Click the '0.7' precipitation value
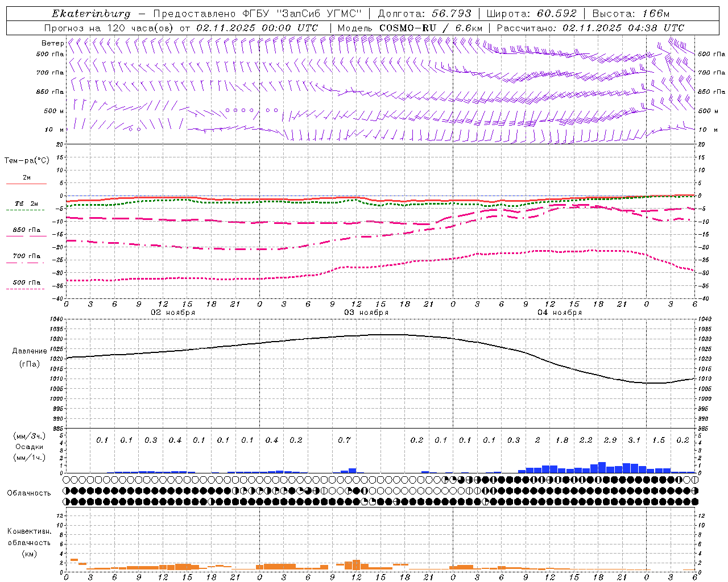Screen dimensions: 728x582 (344, 440)
